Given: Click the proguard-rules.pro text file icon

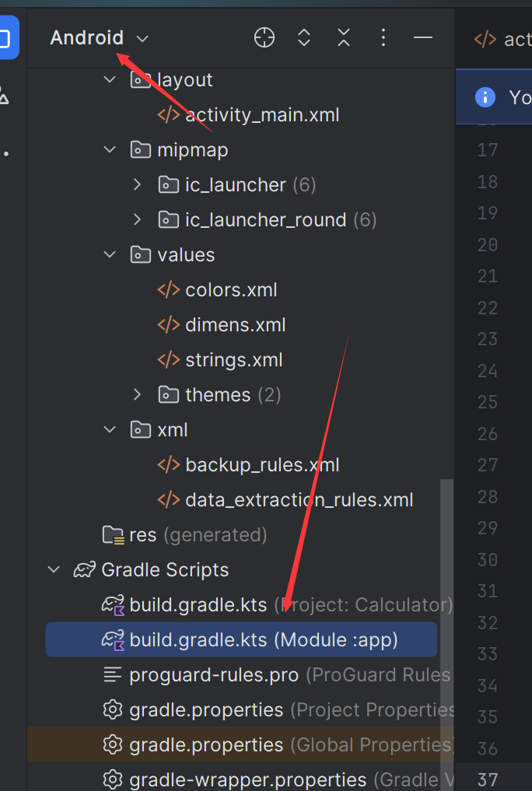Looking at the screenshot, I should (113, 674).
